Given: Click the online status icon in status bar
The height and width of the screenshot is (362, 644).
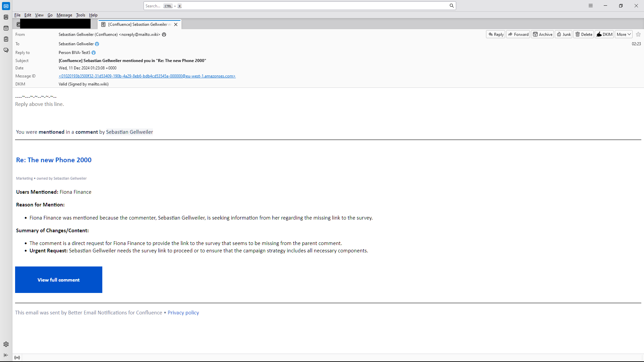Looking at the screenshot, I should 17,358.
